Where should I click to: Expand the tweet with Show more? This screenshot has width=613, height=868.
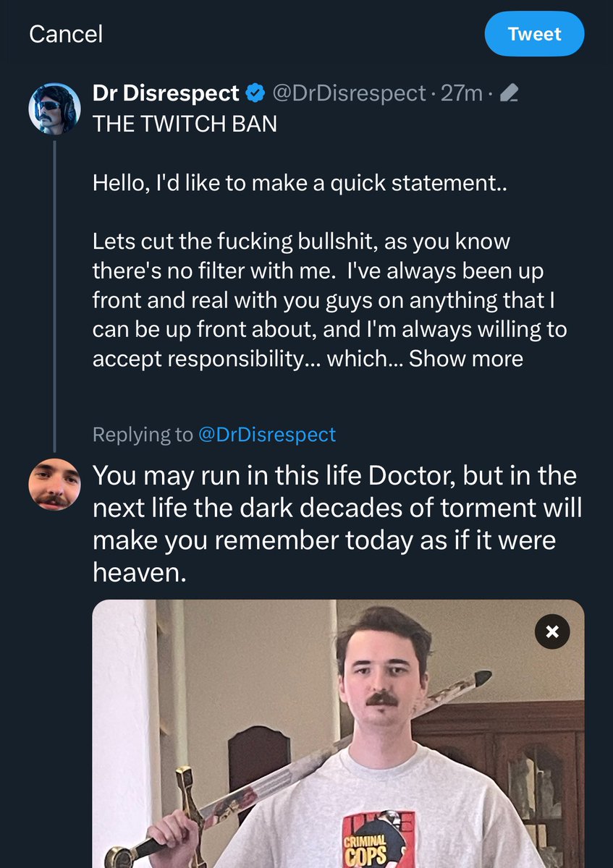point(466,358)
